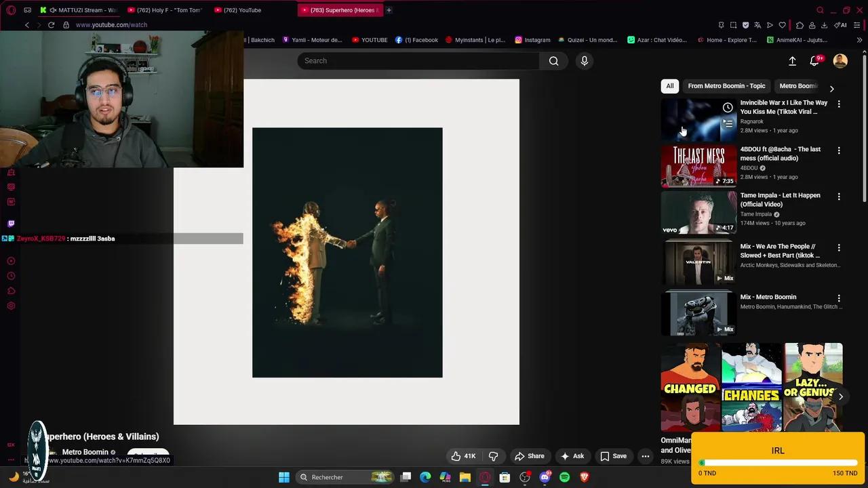868x488 pixels.
Task: Like the video with 41K likes
Action: pos(464,456)
